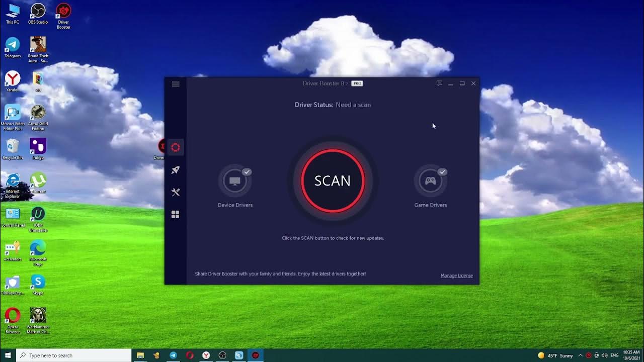
Task: Open the Windows Start menu
Action: pyautogui.click(x=8, y=355)
